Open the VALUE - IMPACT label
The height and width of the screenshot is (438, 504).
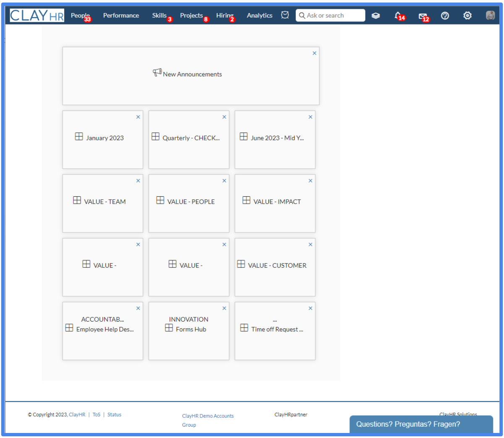click(277, 202)
